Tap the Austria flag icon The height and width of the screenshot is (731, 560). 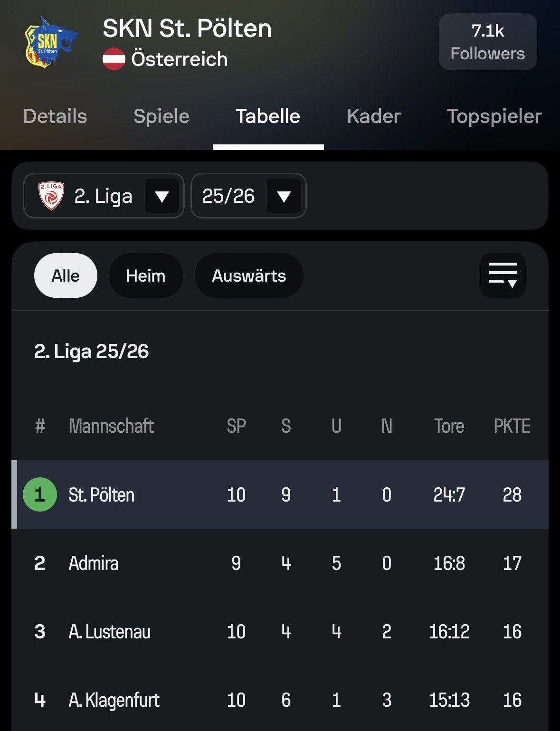114,59
